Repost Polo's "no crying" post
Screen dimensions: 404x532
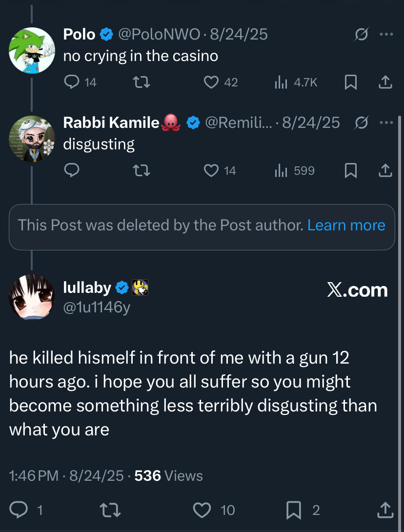pos(141,82)
